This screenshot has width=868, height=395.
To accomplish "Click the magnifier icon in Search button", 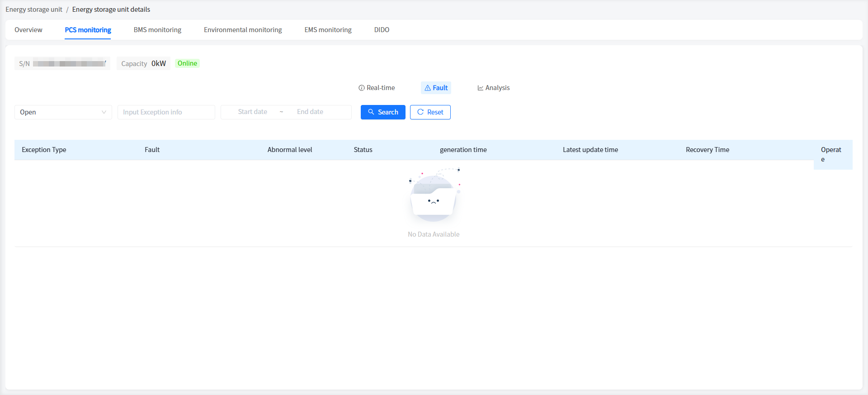I will (x=371, y=112).
